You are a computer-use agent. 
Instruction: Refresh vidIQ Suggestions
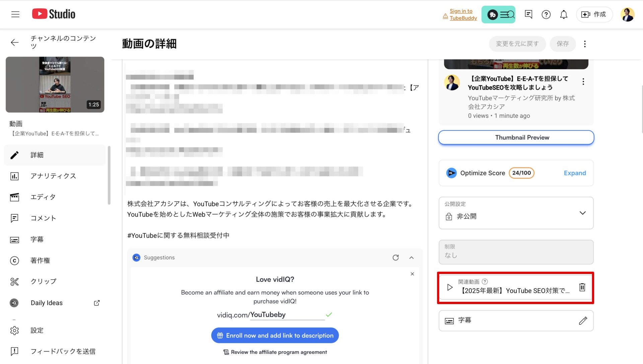[x=396, y=258]
